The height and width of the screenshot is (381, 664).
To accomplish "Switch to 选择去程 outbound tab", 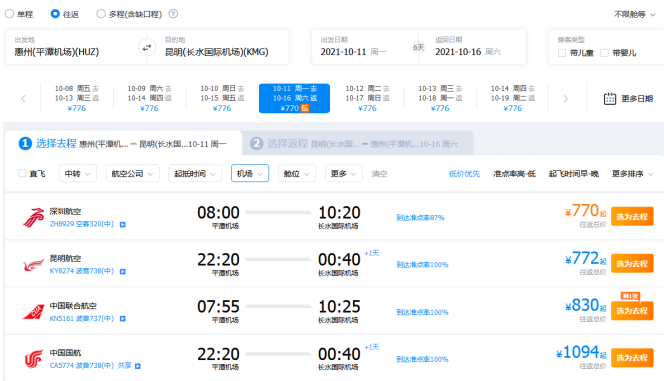I will tap(123, 144).
